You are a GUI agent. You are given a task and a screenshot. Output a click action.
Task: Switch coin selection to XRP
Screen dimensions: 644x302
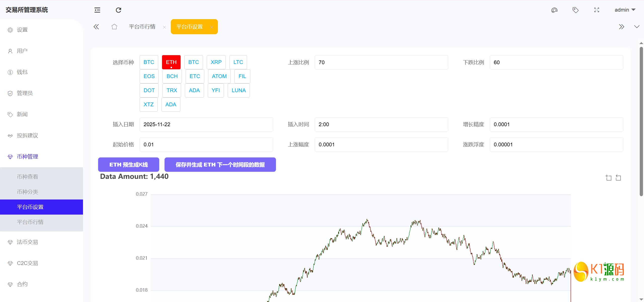point(216,62)
